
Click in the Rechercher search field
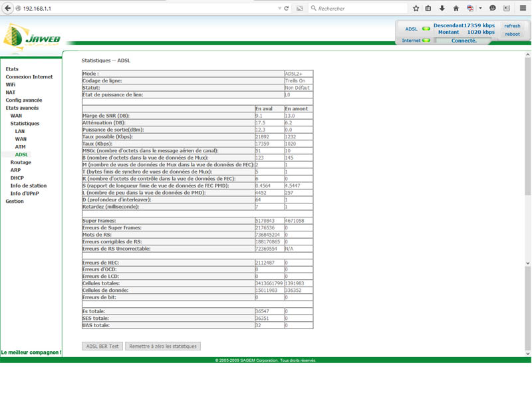click(x=359, y=9)
